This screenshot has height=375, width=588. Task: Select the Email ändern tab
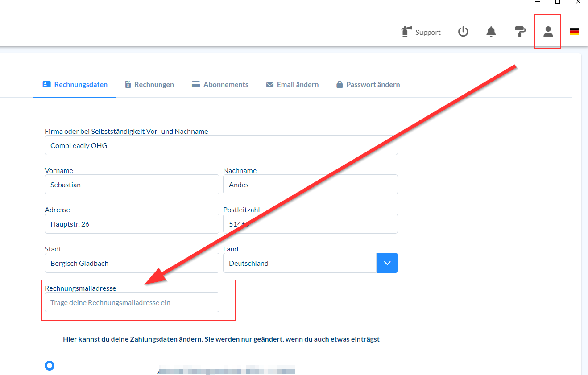[x=292, y=85]
